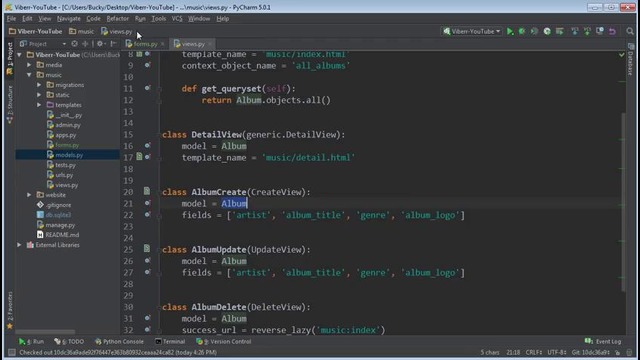Click the Collapse All icon in Project panel
Viewport: 640px width, 360px height.
click(85, 44)
